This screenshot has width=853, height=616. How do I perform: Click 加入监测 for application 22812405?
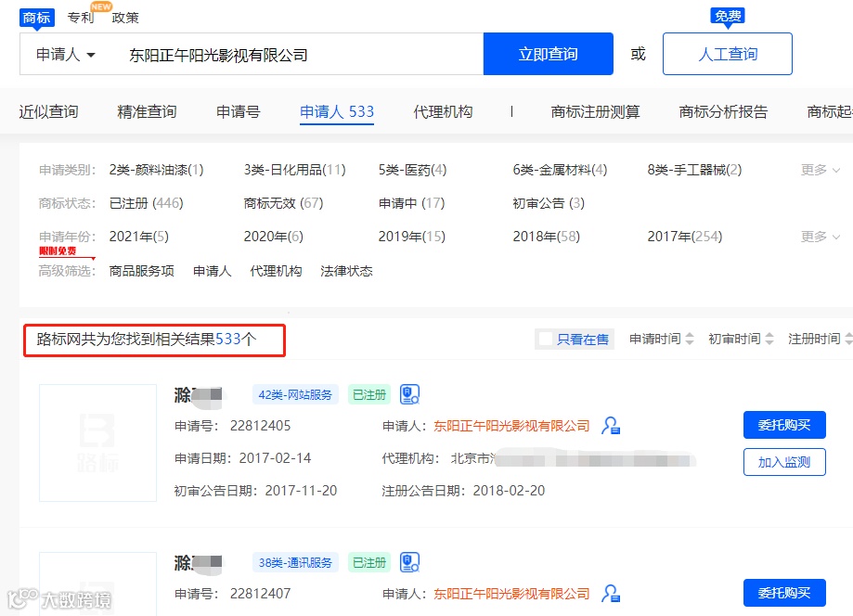point(784,462)
